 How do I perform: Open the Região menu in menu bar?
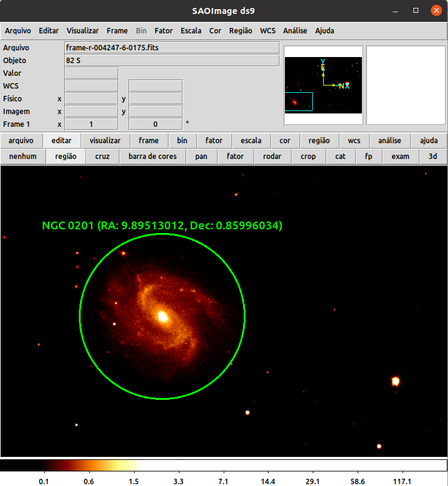(x=241, y=30)
